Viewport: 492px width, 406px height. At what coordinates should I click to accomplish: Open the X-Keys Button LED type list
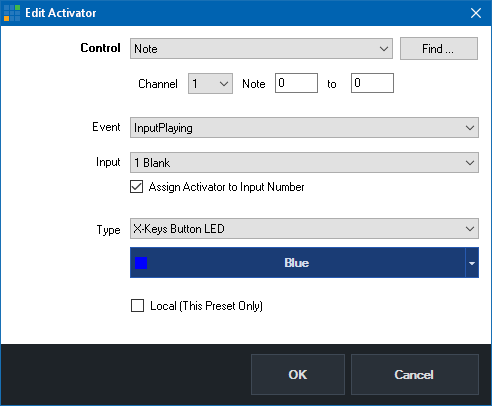(304, 229)
